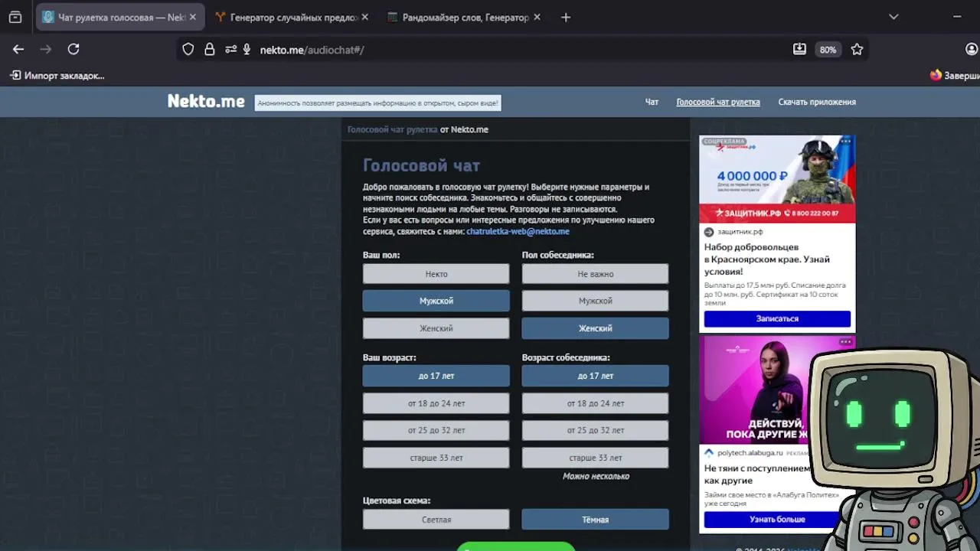Switch to the Рандомайзер слов tab
The width and height of the screenshot is (980, 551).
pos(464,17)
